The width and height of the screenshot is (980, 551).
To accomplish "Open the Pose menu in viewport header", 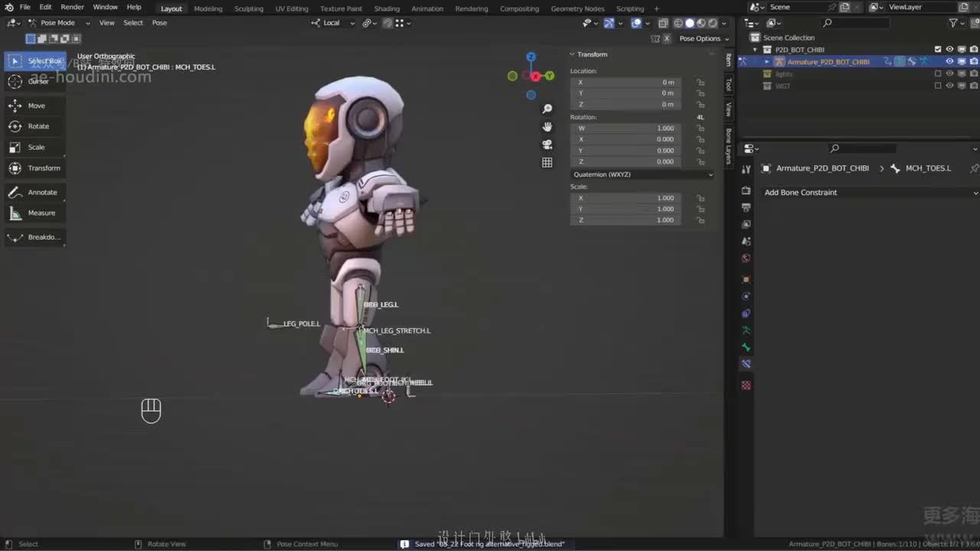I will point(159,23).
